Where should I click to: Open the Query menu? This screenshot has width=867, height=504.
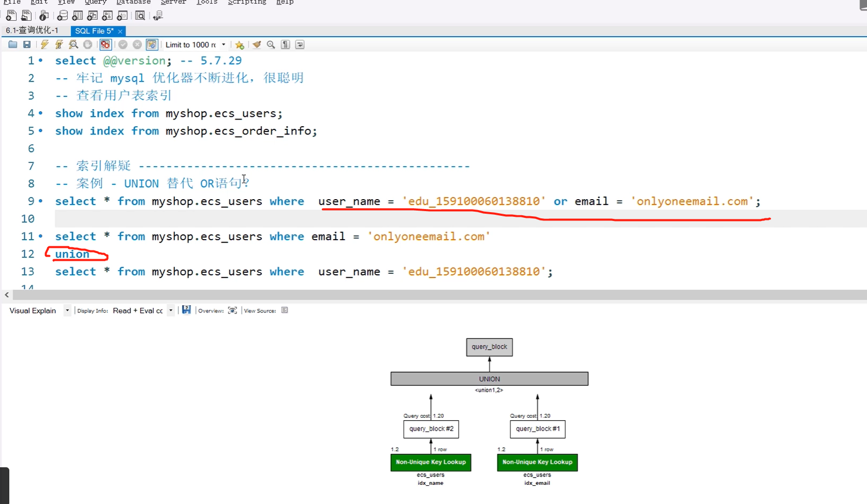(x=96, y=2)
